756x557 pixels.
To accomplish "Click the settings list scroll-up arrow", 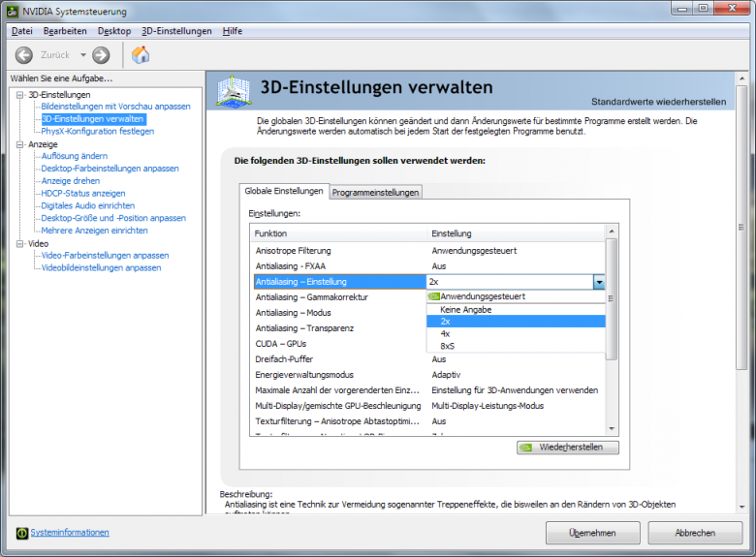I will [x=612, y=232].
